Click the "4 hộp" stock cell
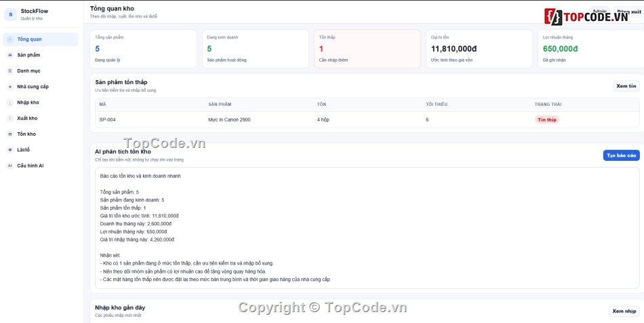Image resolution: width=644 pixels, height=323 pixels. [323, 119]
